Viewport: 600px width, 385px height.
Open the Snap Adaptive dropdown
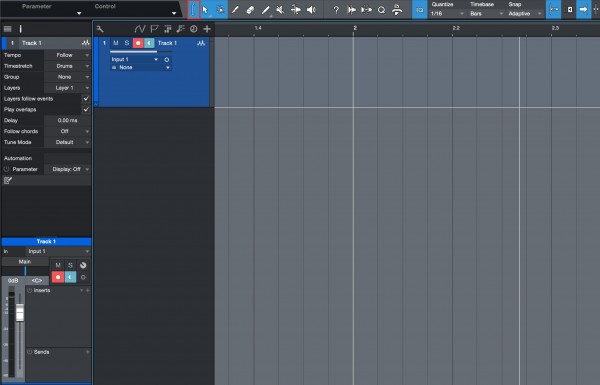525,13
